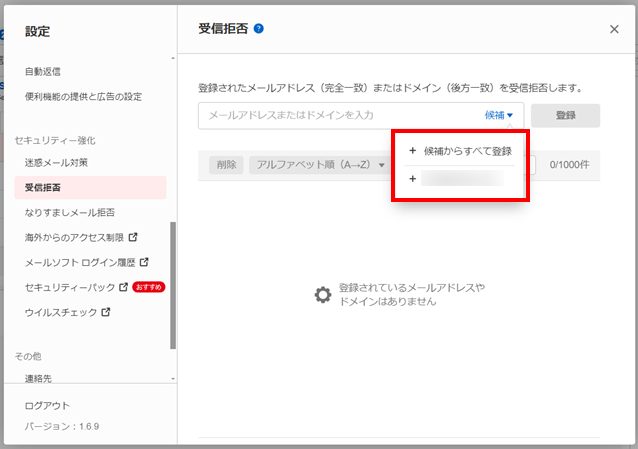Close the settings dialog with X

click(x=614, y=29)
